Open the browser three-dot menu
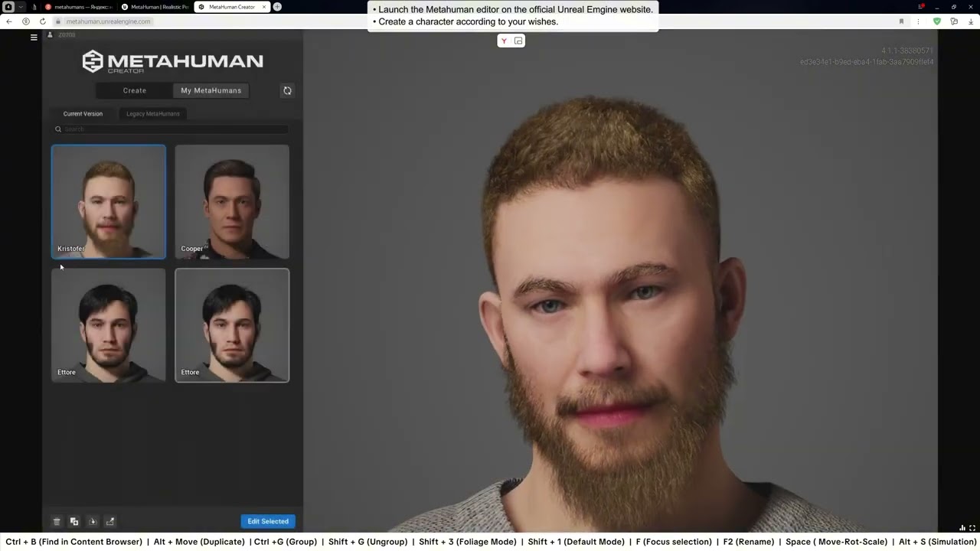This screenshot has height=551, width=980. pos(918,21)
